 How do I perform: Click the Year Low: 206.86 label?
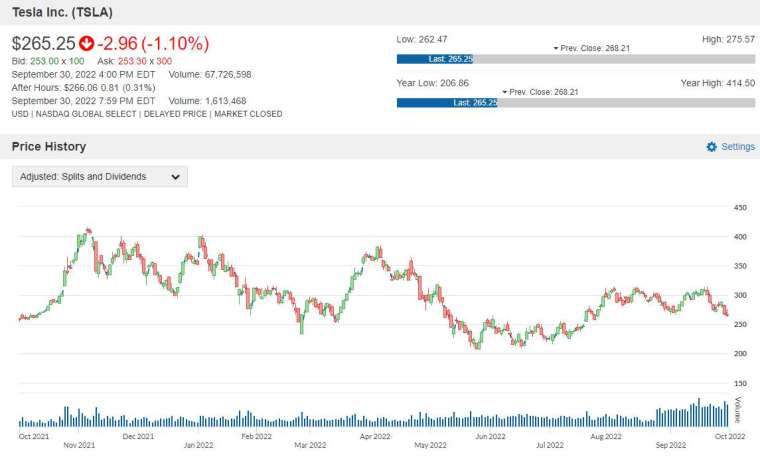click(x=433, y=83)
